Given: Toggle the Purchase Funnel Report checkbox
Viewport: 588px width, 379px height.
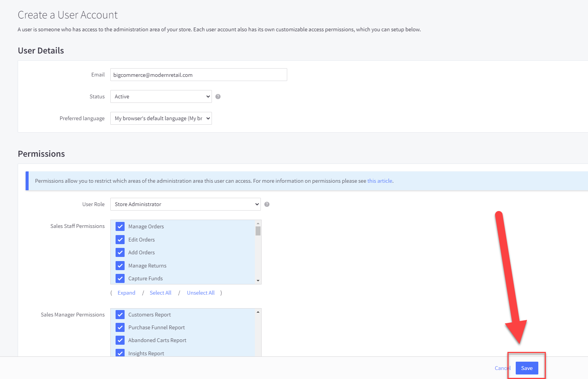Looking at the screenshot, I should pos(120,327).
